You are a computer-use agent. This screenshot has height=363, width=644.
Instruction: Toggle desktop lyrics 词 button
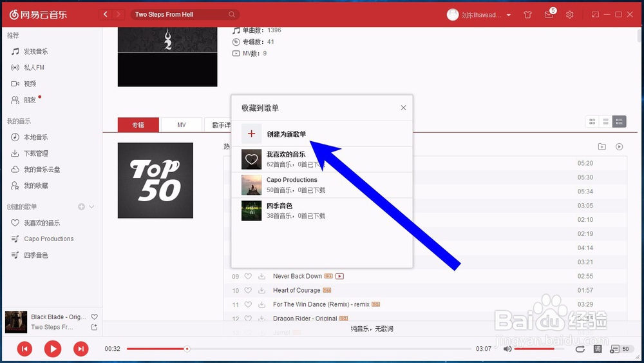[x=598, y=349]
